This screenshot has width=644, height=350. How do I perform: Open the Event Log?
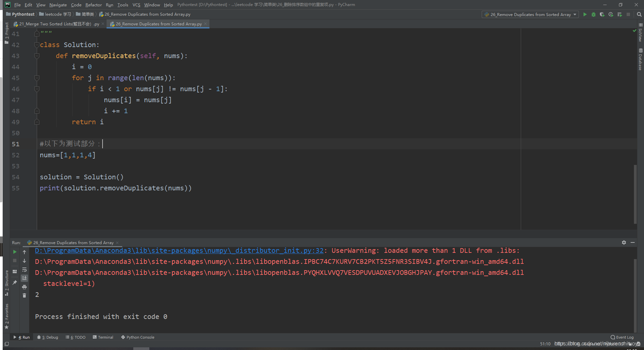coord(622,337)
